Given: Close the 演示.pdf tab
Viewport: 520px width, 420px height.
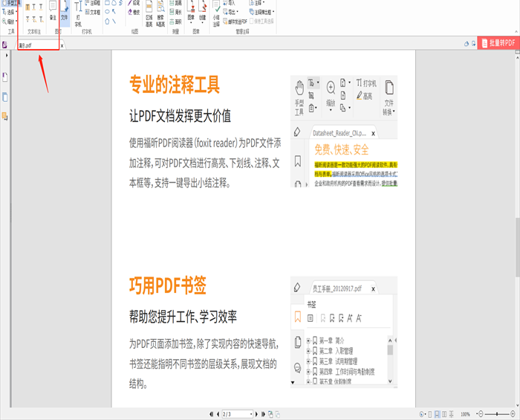Looking at the screenshot, I should pyautogui.click(x=62, y=46).
